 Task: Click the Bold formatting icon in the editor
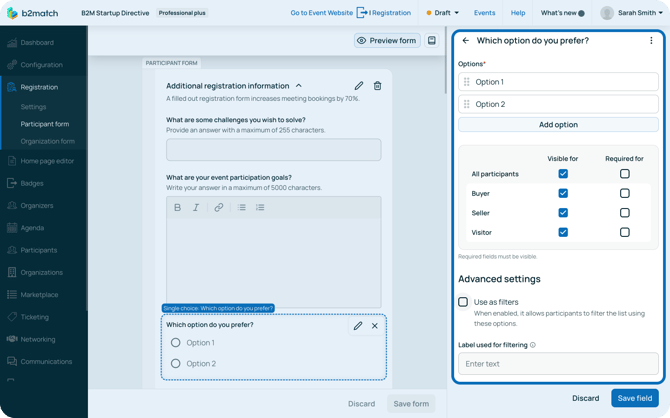click(178, 208)
